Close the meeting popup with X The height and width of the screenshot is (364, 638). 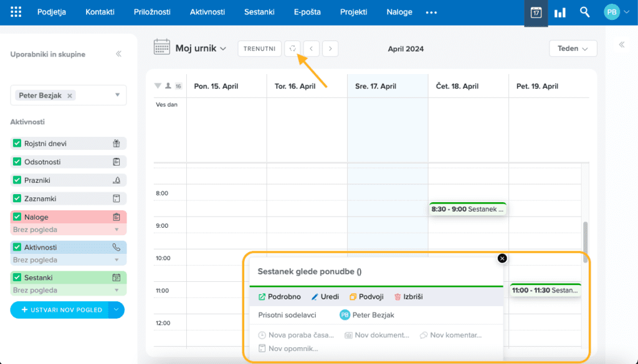click(502, 258)
